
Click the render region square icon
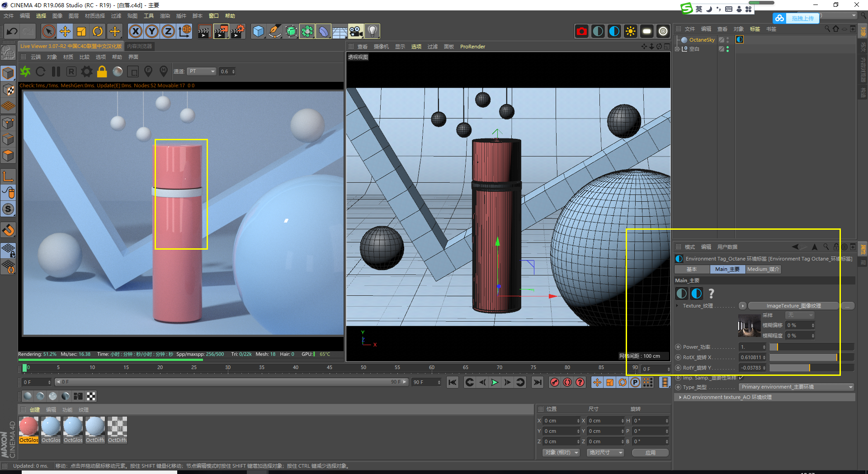click(133, 71)
